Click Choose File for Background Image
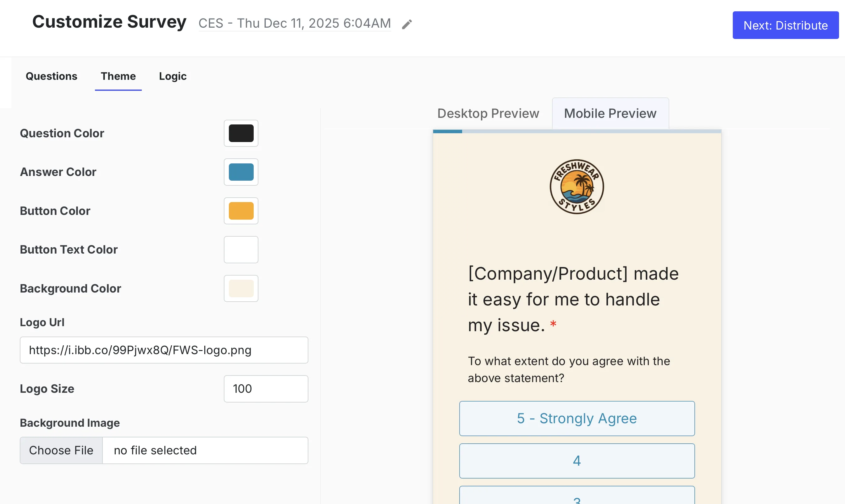Image resolution: width=845 pixels, height=504 pixels. [x=61, y=450]
